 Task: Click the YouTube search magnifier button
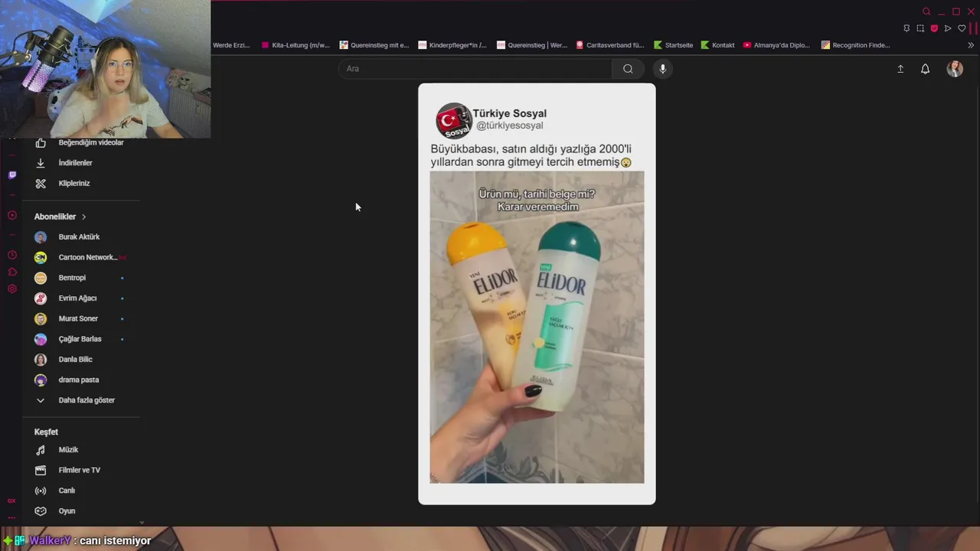[628, 69]
